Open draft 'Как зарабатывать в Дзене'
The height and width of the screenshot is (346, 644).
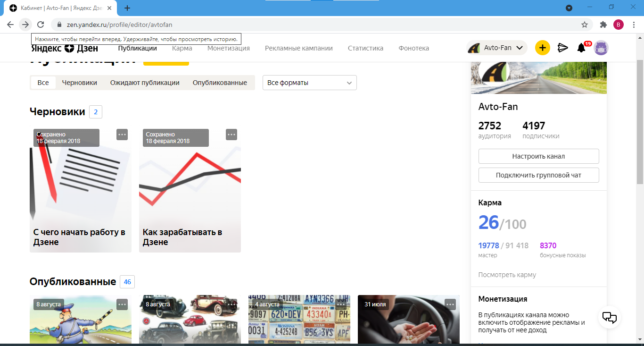point(190,191)
